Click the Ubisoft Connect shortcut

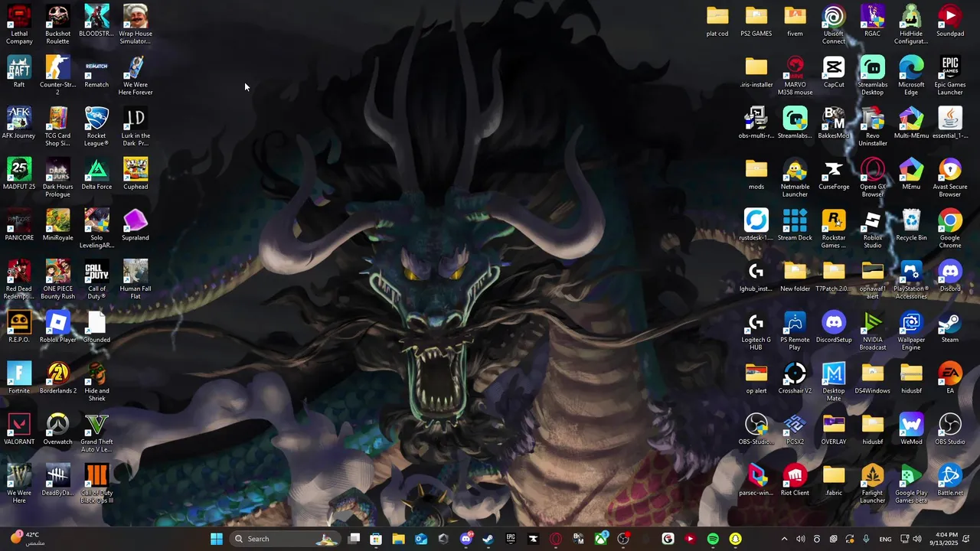point(834,24)
